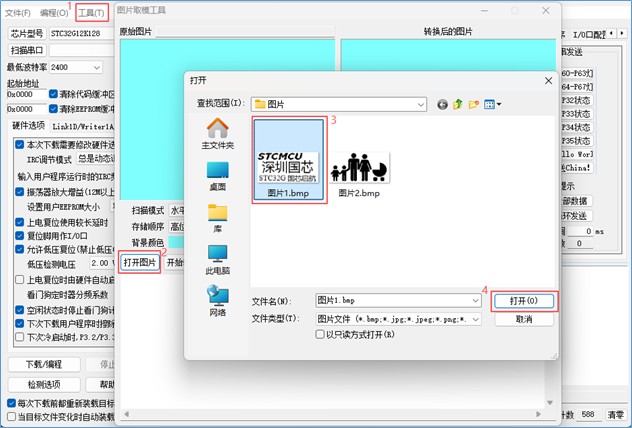Expand the 查找范围 folder dropdown
Screen dimensions: 632x428
pos(421,105)
